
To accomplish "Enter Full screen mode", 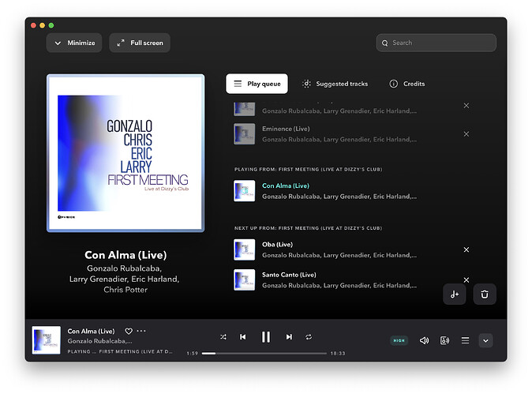I will click(140, 43).
